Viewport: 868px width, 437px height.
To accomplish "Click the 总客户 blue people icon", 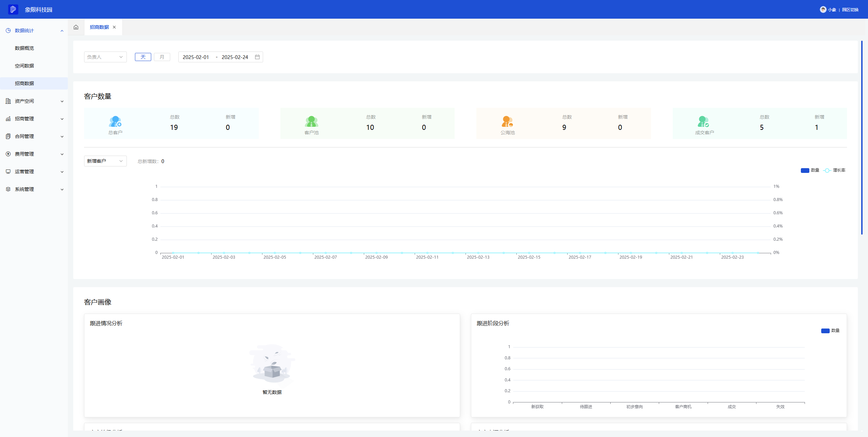I will point(115,121).
